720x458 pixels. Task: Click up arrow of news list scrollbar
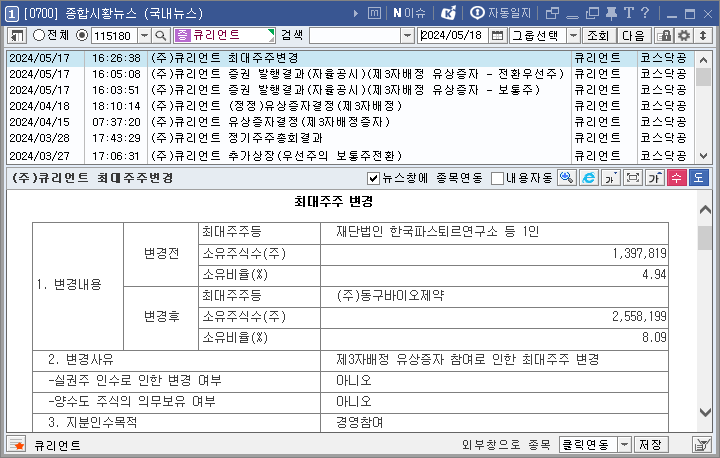click(703, 59)
